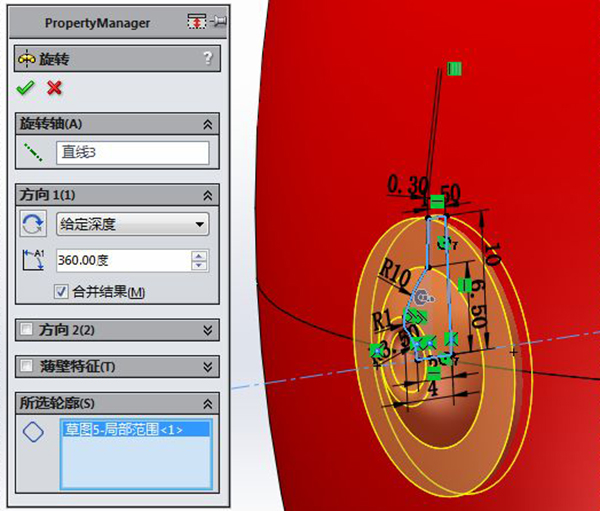Click the PropertyManager split-panel icon
This screenshot has height=511, width=600.
197,21
